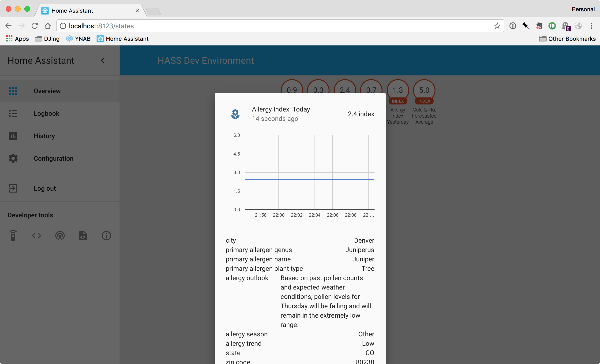Click the pin extension icon
Image resolution: width=600 pixels, height=364 pixels.
[x=526, y=26]
